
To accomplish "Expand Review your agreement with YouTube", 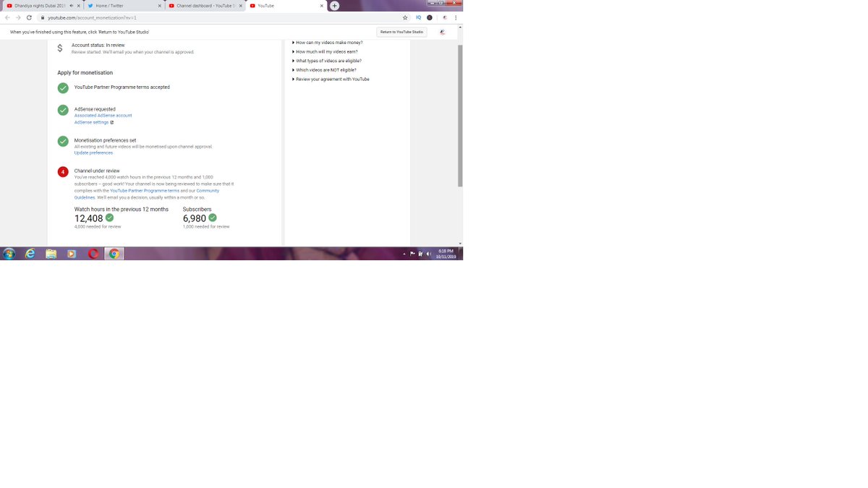I will pyautogui.click(x=331, y=79).
